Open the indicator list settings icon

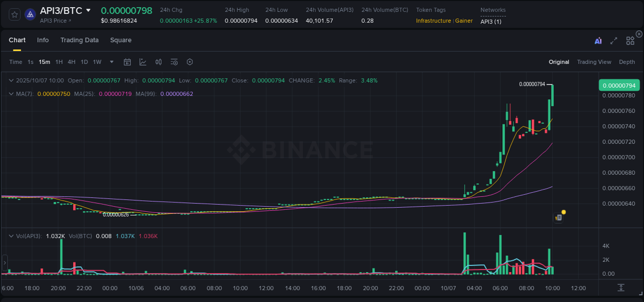[174, 62]
